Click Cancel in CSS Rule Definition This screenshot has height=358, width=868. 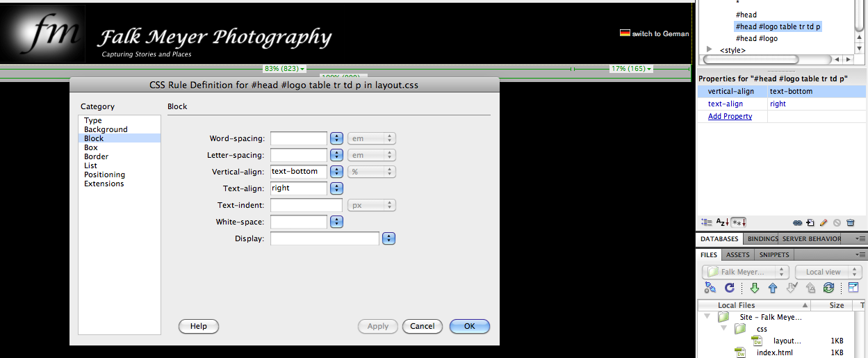point(423,326)
